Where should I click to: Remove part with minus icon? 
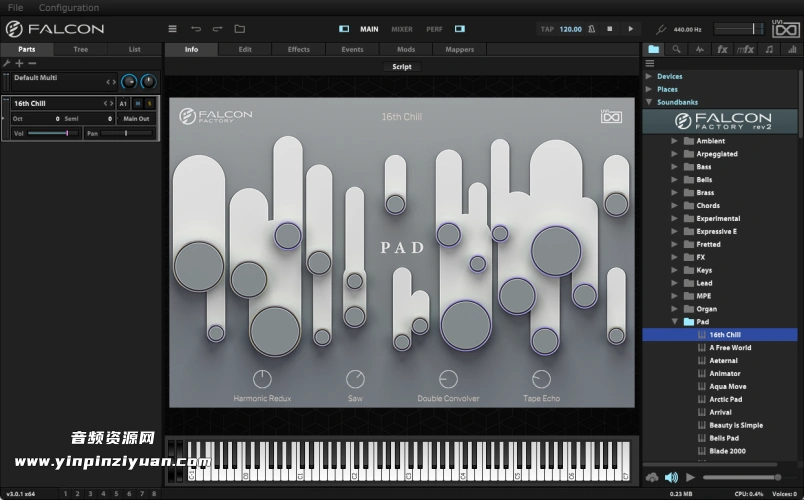click(x=32, y=63)
